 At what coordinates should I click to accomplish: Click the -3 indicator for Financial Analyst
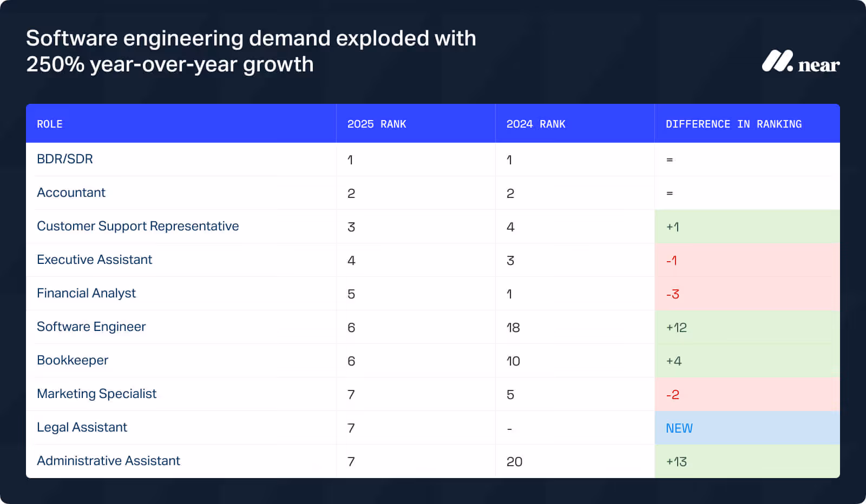(673, 294)
